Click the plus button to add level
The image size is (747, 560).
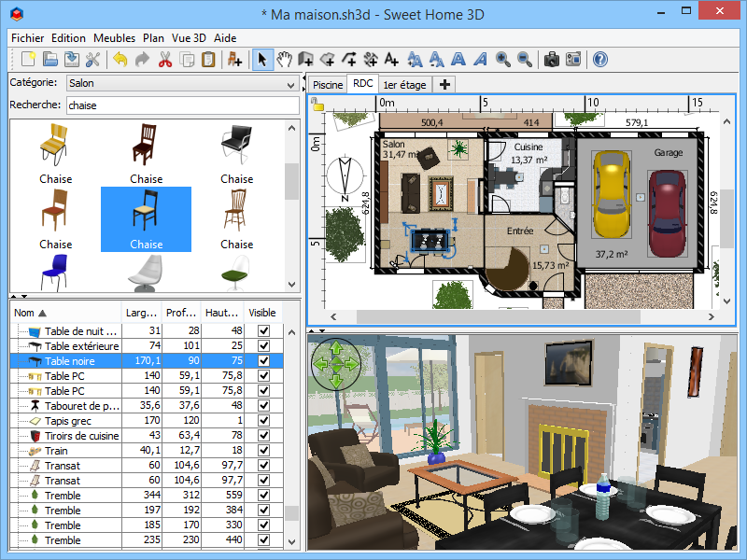(x=445, y=85)
